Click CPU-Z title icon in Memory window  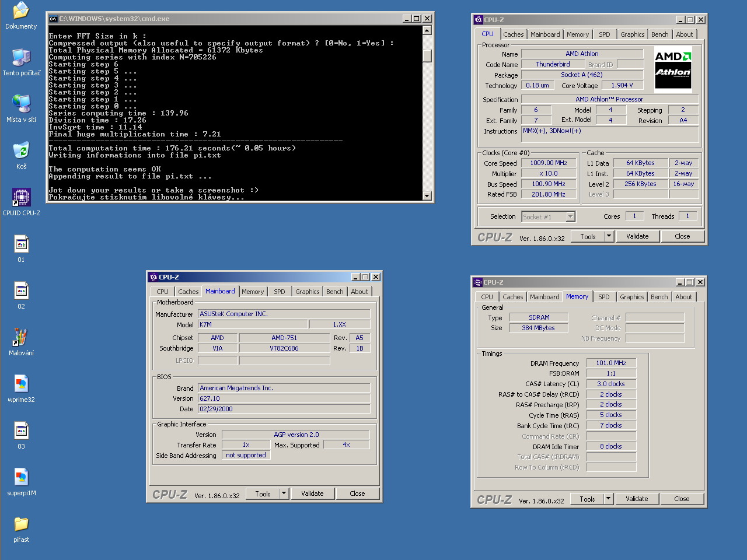[478, 282]
